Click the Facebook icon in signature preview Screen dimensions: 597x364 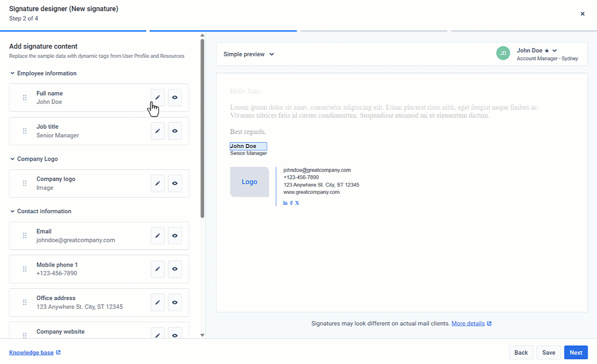(291, 203)
